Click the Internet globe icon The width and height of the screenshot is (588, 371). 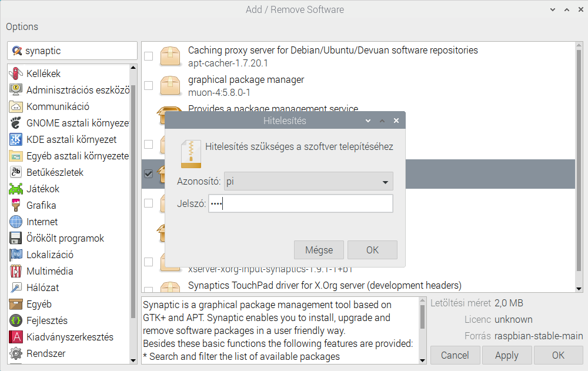tap(16, 222)
